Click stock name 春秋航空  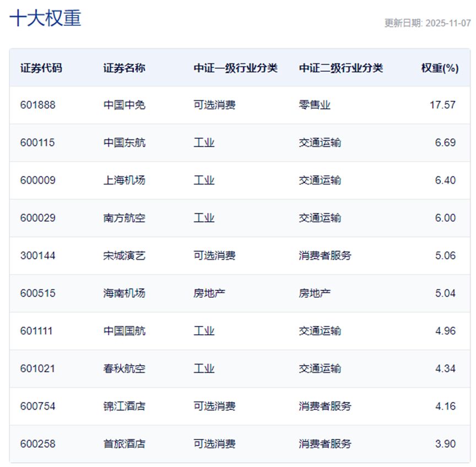tap(125, 368)
